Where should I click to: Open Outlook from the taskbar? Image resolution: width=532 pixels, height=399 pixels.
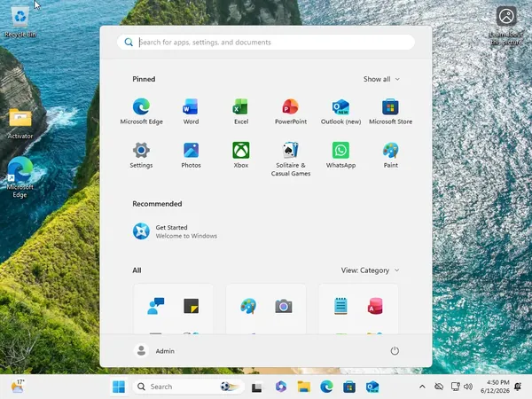(372, 387)
